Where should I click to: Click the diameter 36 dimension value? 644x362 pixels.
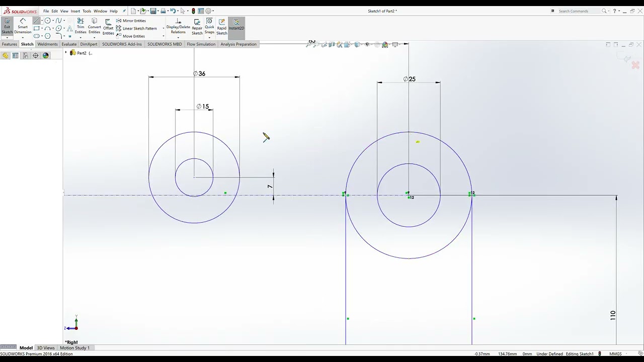click(199, 74)
